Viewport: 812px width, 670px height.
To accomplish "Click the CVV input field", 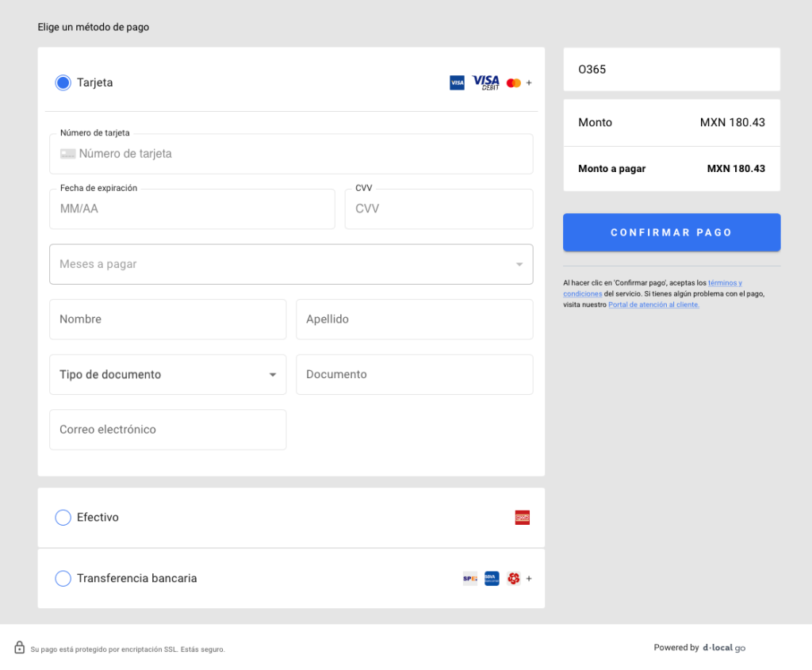I will (439, 209).
